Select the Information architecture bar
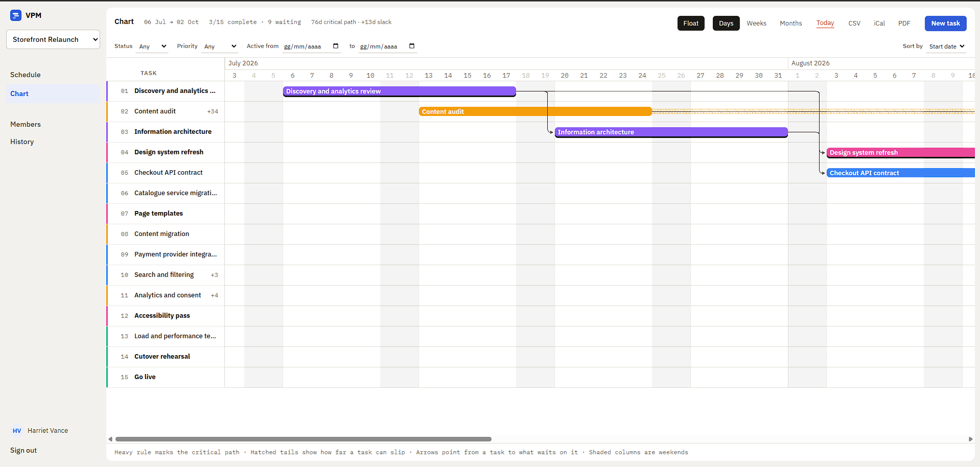Image resolution: width=980 pixels, height=467 pixels. click(x=671, y=132)
